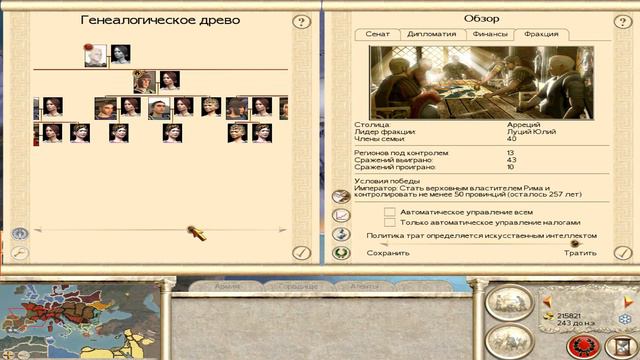Click the Генеалогическое древо title
640x360 pixels.
(x=160, y=20)
